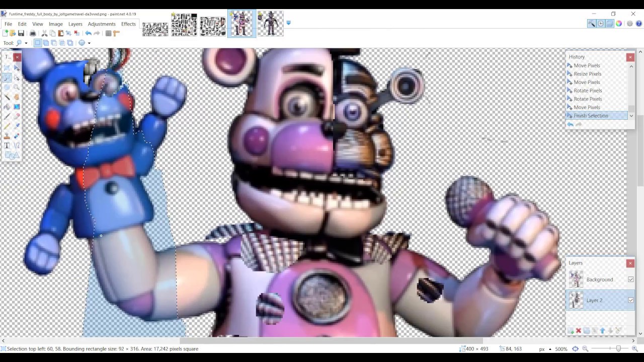Image resolution: width=644 pixels, height=362 pixels.
Task: Toggle the Colors window color wheel button
Action: point(619,24)
